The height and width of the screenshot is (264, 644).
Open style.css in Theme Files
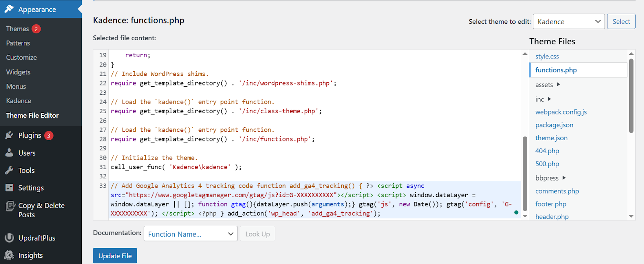[x=547, y=56]
